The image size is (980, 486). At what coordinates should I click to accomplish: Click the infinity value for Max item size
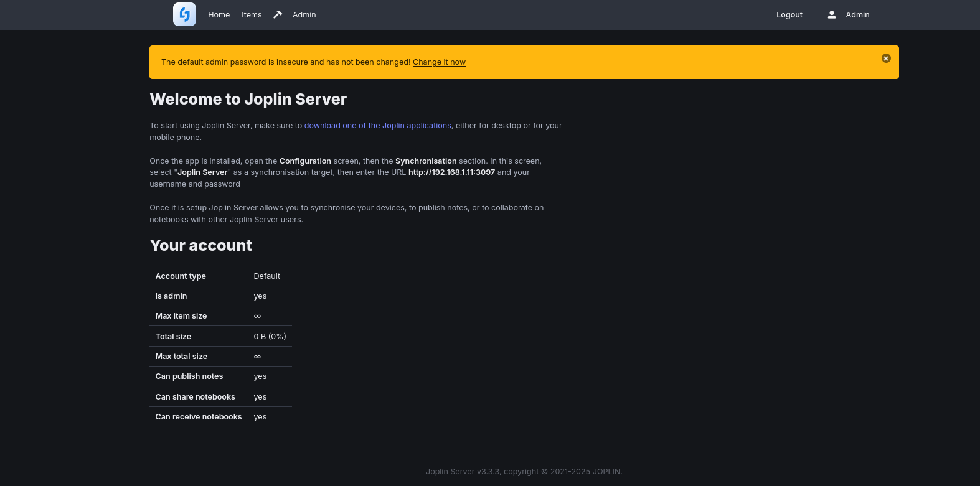pos(257,316)
